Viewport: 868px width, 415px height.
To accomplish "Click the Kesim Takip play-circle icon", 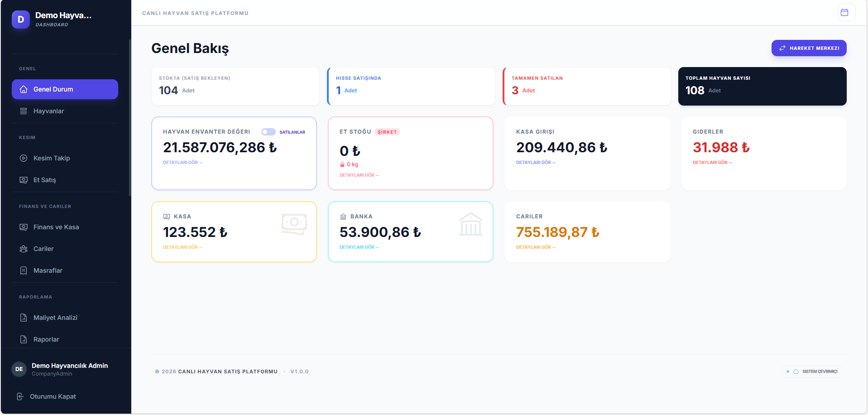I will [24, 158].
